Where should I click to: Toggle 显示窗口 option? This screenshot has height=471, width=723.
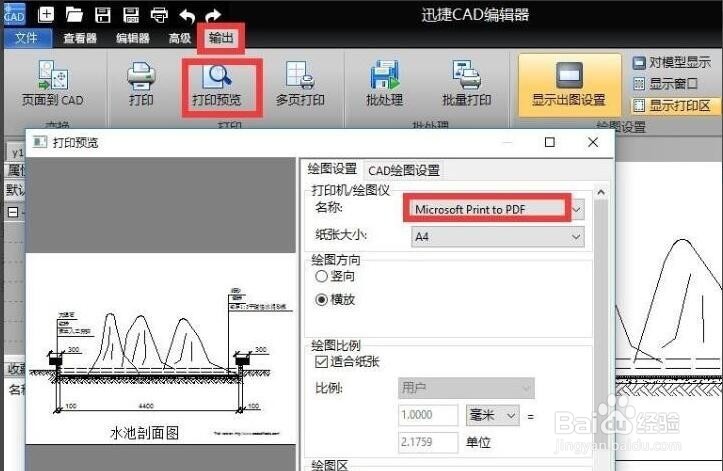tap(664, 84)
